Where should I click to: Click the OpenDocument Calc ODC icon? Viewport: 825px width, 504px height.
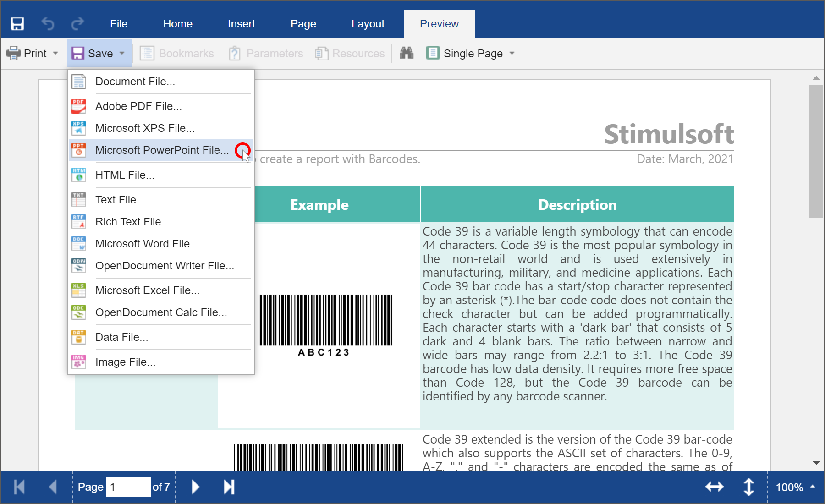[79, 312]
